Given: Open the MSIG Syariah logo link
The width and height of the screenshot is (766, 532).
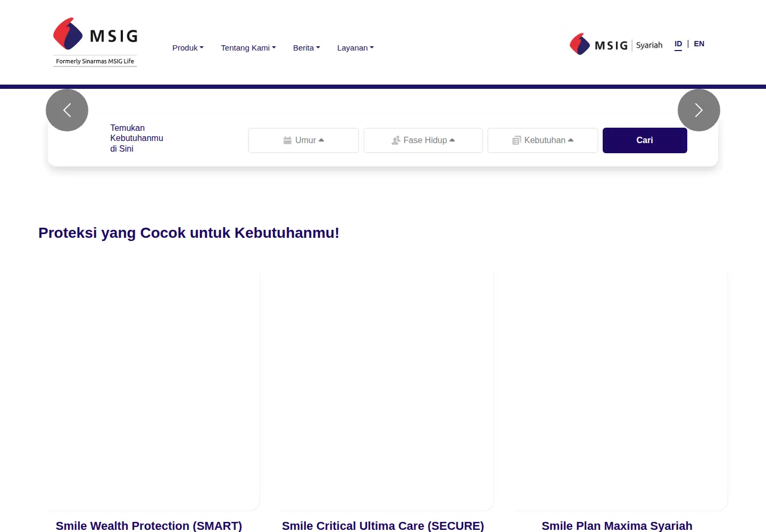Looking at the screenshot, I should pyautogui.click(x=616, y=45).
